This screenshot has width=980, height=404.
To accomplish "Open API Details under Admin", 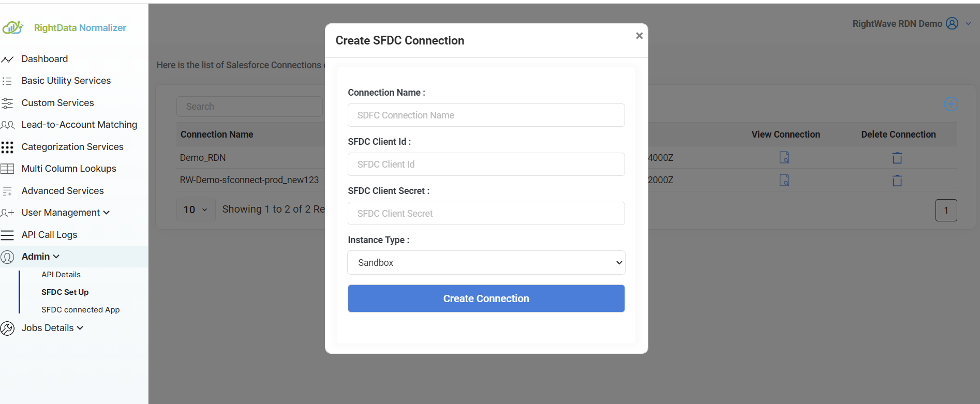I will click(x=61, y=275).
